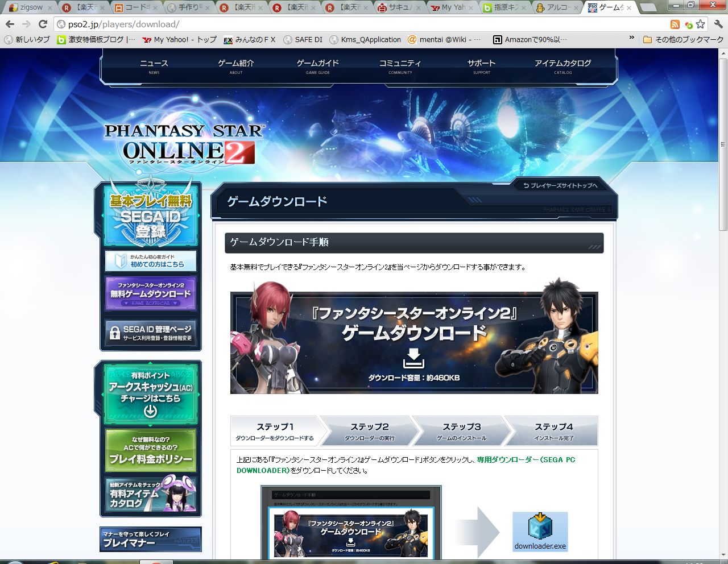This screenshot has height=564, width=728.
Task: Switch to the アルコ tab
Action: pyautogui.click(x=559, y=7)
